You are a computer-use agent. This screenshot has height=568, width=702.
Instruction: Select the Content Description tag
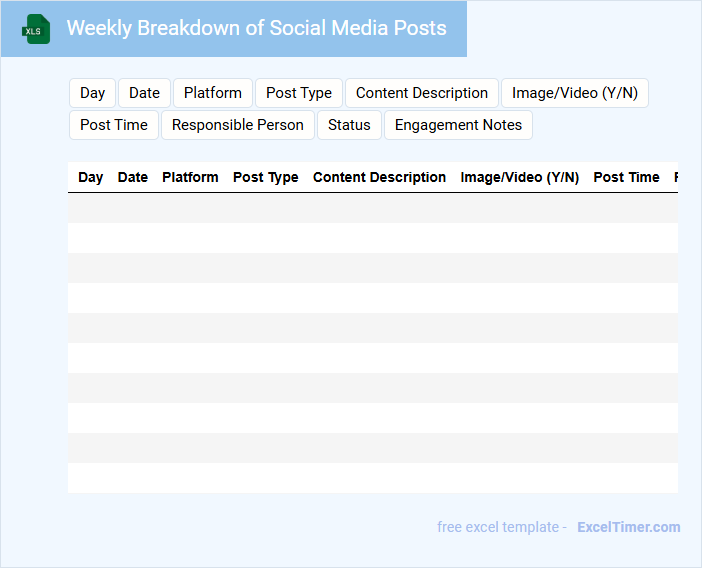(422, 93)
